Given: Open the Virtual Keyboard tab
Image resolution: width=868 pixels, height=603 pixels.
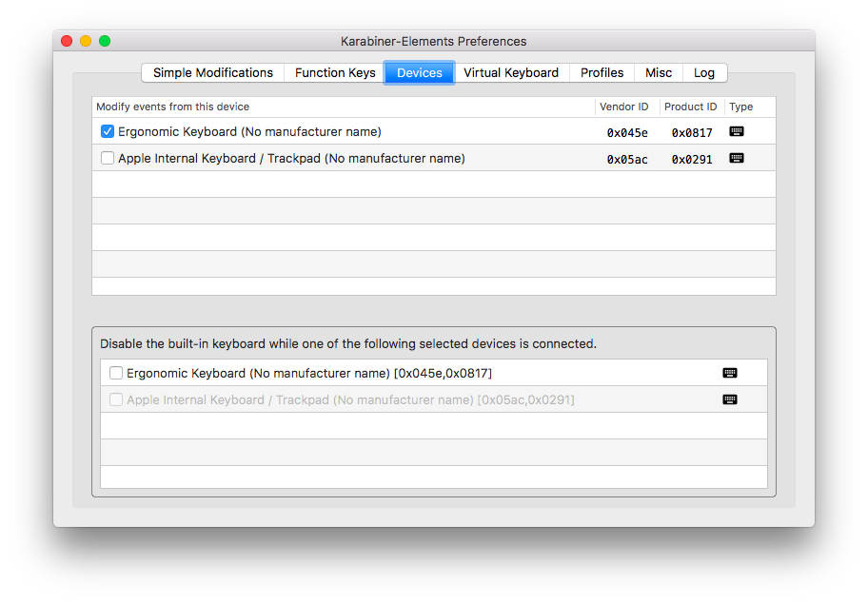Looking at the screenshot, I should point(511,73).
